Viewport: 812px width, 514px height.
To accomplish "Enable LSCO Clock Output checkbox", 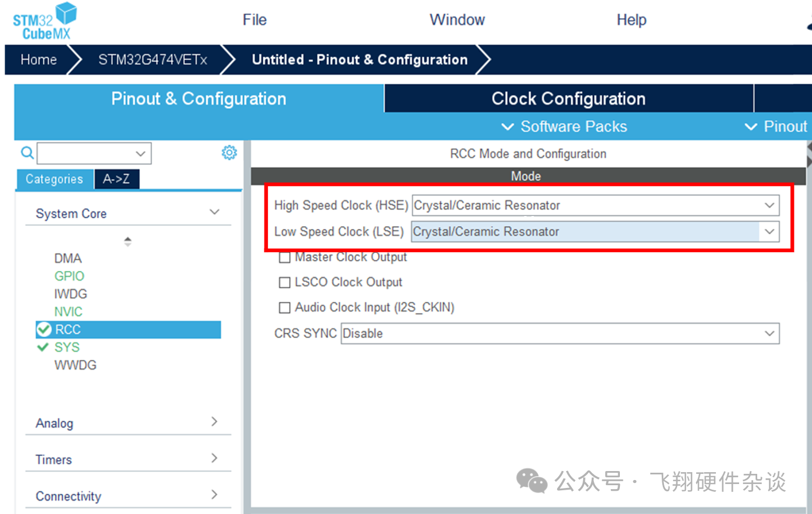I will [285, 282].
